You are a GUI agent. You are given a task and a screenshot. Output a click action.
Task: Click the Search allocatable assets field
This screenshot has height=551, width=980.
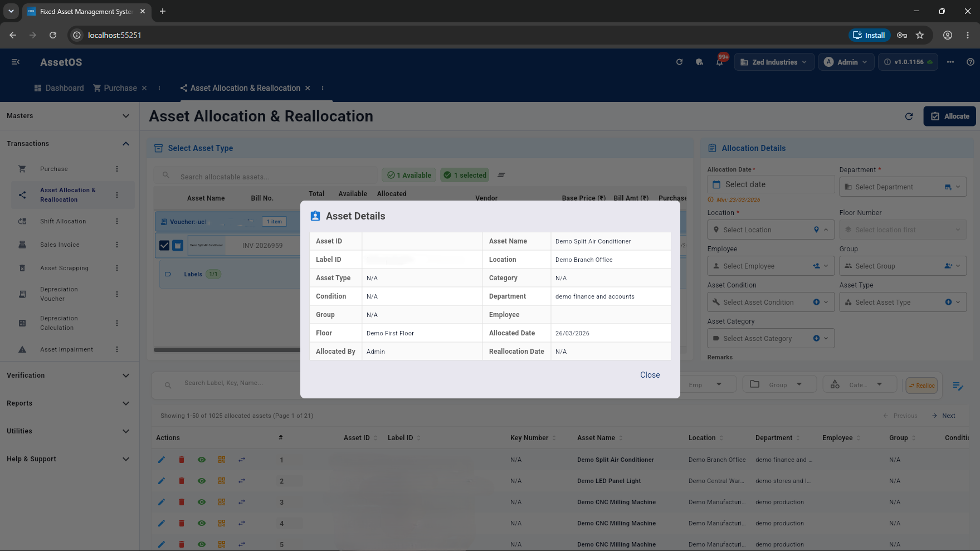tap(266, 177)
